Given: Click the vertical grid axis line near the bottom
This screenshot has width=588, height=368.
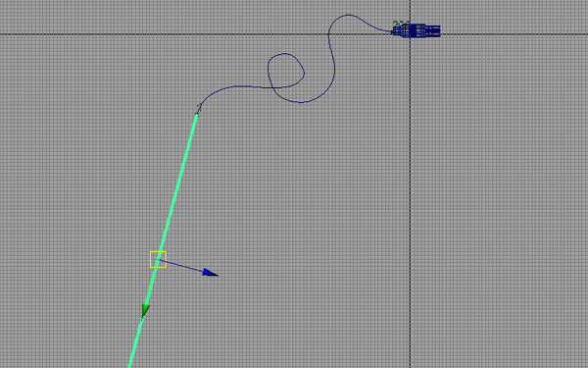Looking at the screenshot, I should point(410,338).
